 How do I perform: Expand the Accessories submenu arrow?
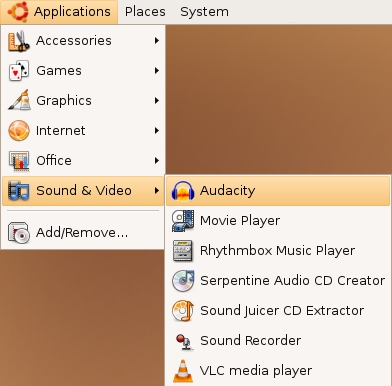pyautogui.click(x=157, y=41)
